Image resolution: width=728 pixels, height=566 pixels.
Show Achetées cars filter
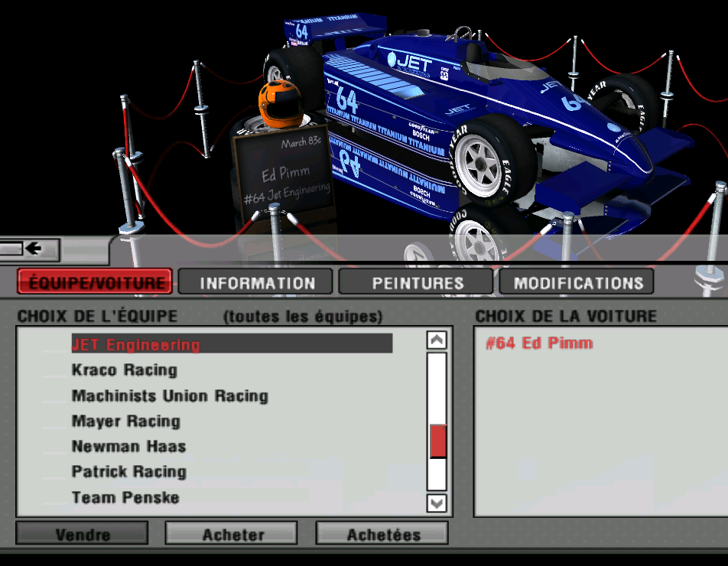coord(382,534)
